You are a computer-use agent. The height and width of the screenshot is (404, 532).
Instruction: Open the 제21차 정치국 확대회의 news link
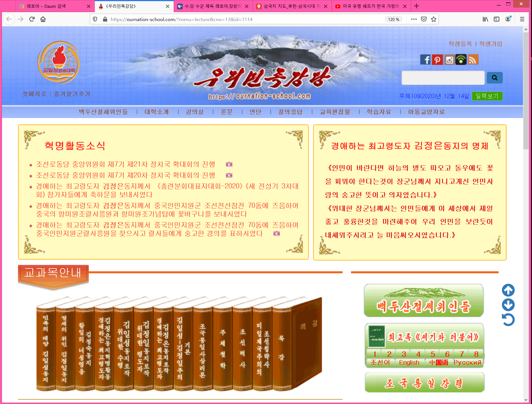tap(126, 164)
